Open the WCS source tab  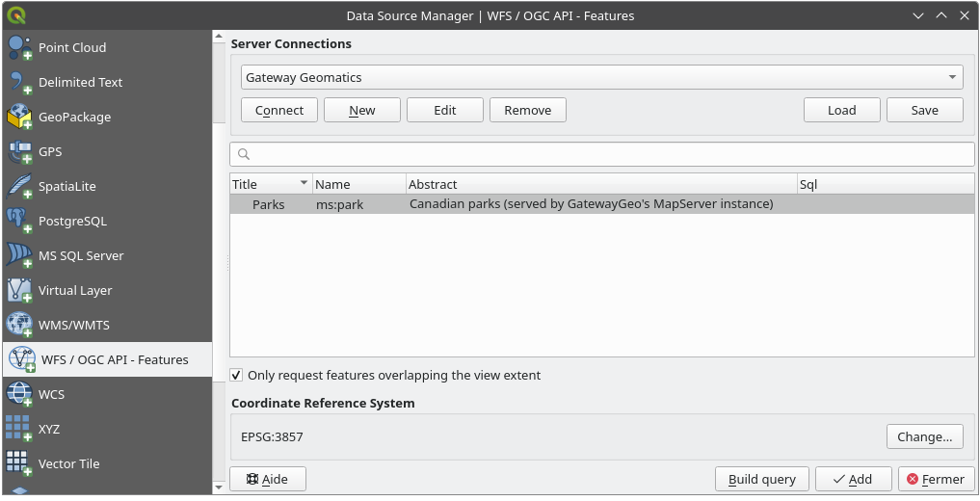click(50, 394)
